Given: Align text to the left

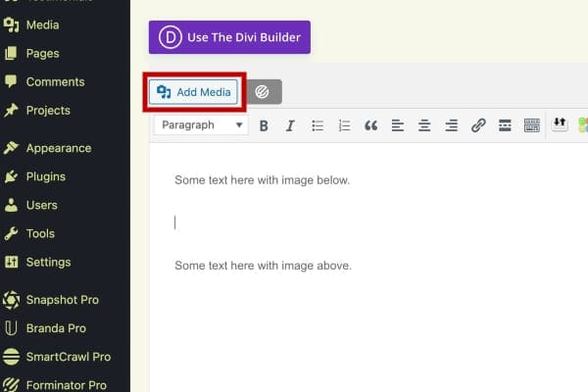Looking at the screenshot, I should (398, 125).
